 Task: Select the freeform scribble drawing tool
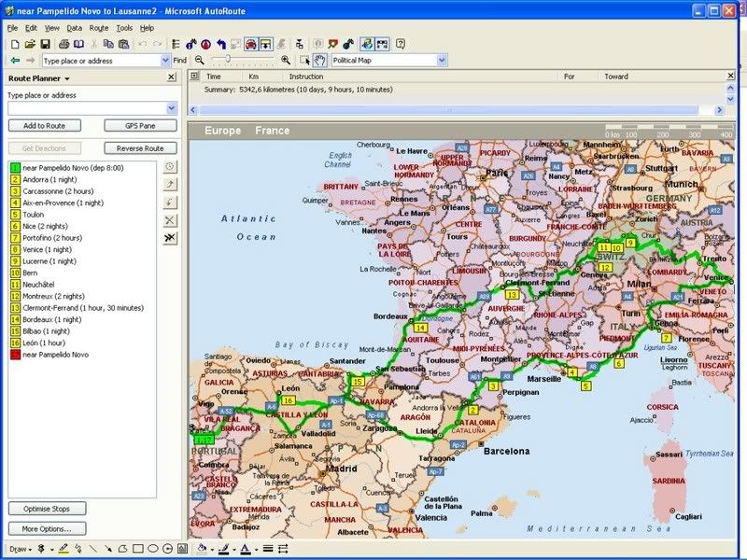point(78,549)
